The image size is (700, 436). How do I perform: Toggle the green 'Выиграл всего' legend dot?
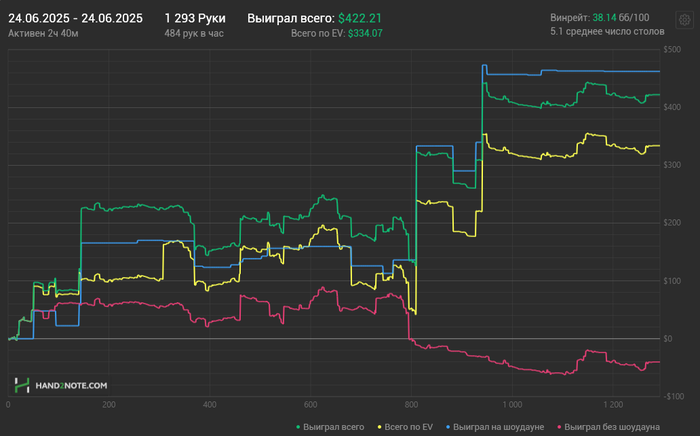298,428
